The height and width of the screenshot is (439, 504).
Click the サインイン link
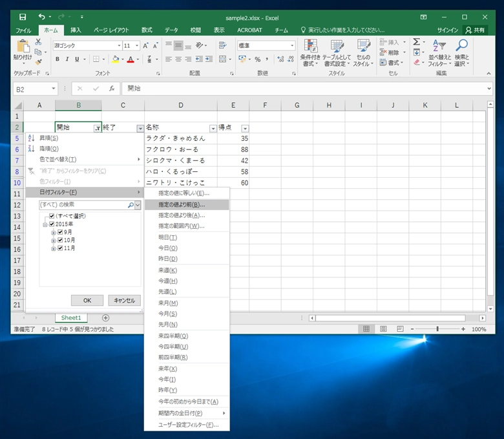447,30
